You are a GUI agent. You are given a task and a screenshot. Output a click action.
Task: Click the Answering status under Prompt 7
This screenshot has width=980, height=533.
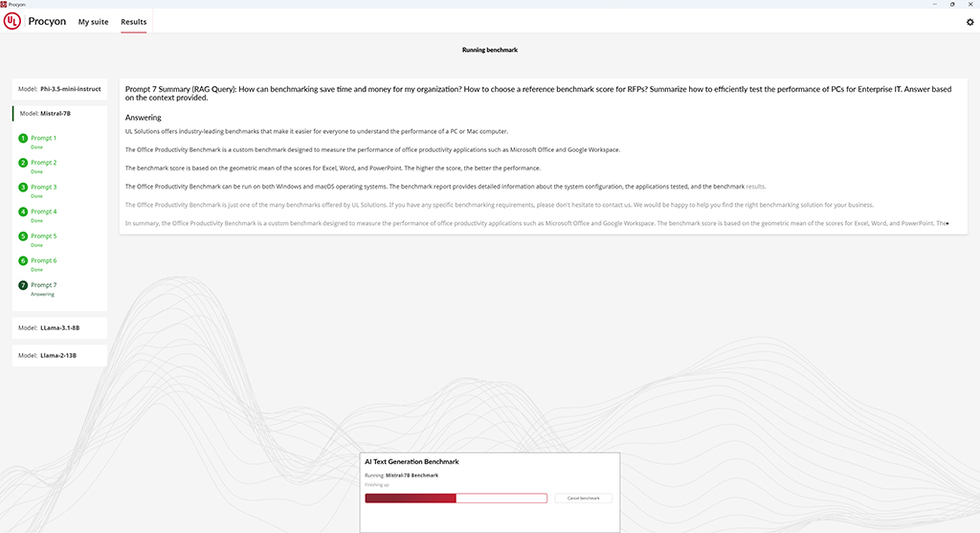point(42,295)
